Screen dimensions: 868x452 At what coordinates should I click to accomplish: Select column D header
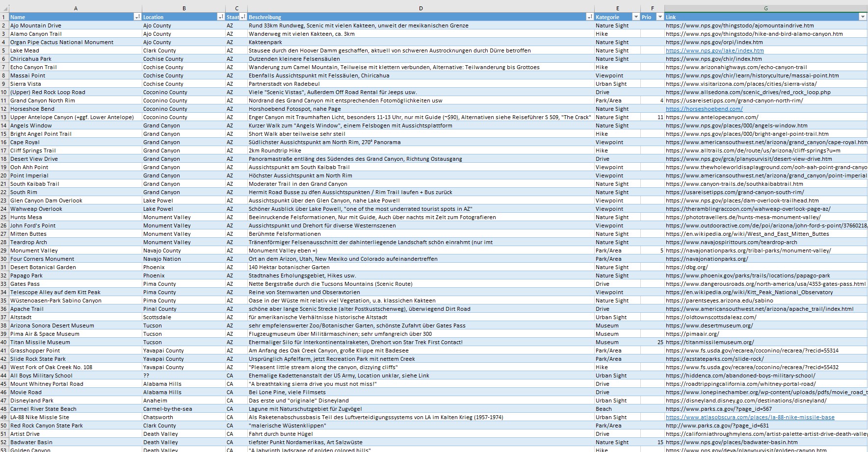pos(421,8)
